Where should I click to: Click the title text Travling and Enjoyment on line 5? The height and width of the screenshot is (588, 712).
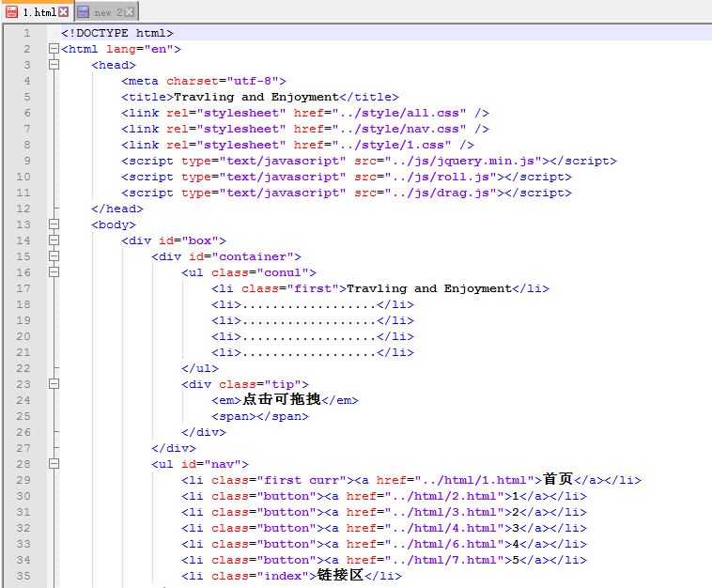(x=256, y=97)
